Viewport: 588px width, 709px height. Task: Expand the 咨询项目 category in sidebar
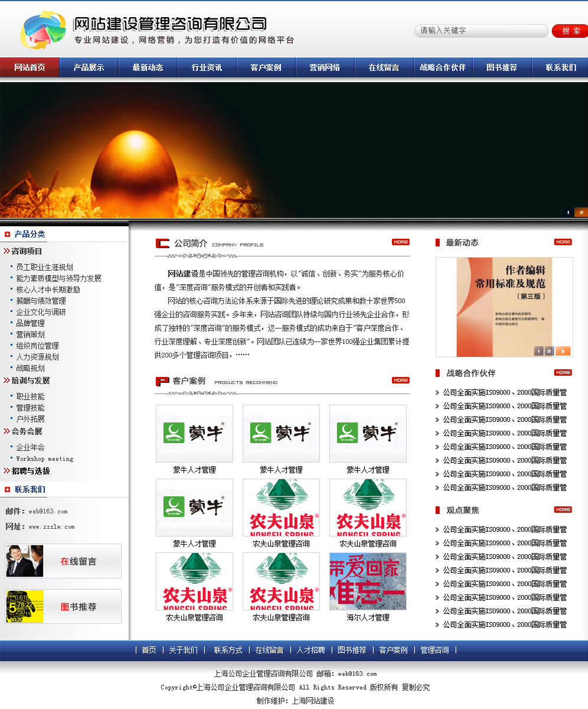click(x=27, y=251)
